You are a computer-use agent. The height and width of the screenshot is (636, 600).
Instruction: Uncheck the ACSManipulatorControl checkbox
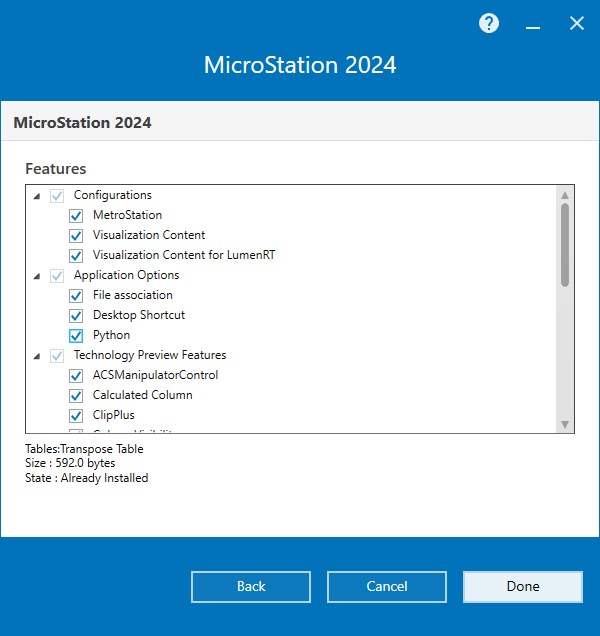76,376
